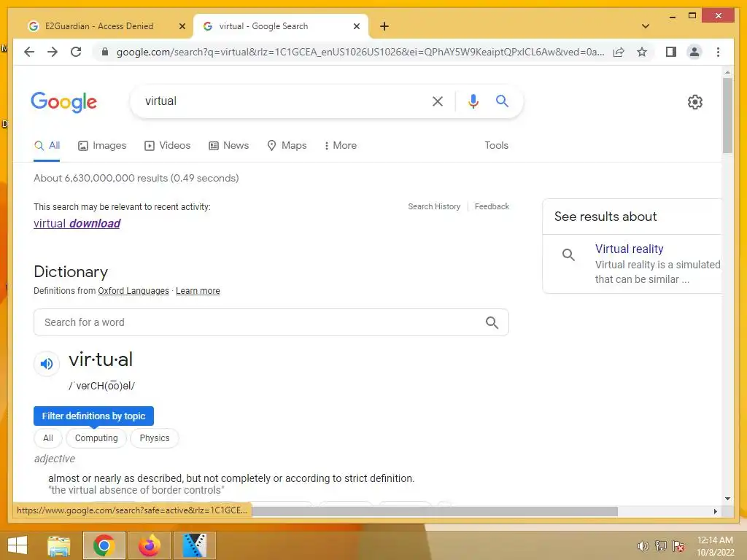
Task: Start voice search with microphone
Action: pyautogui.click(x=473, y=101)
